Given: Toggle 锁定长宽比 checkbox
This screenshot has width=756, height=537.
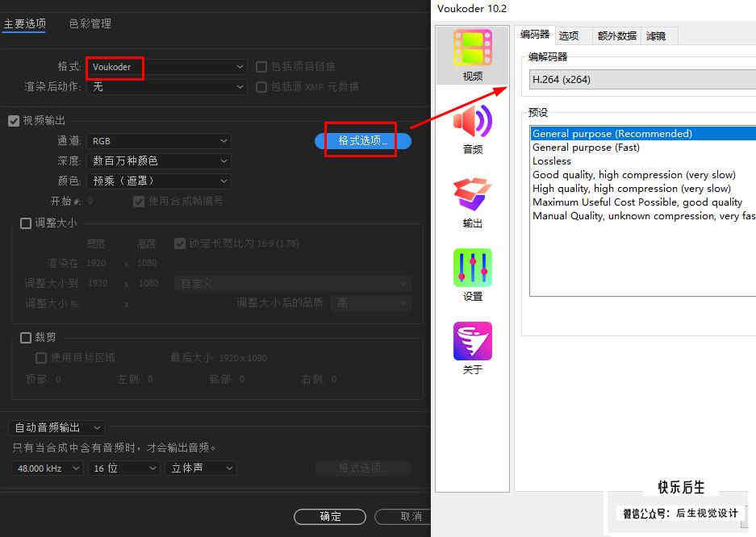Looking at the screenshot, I should click(180, 244).
